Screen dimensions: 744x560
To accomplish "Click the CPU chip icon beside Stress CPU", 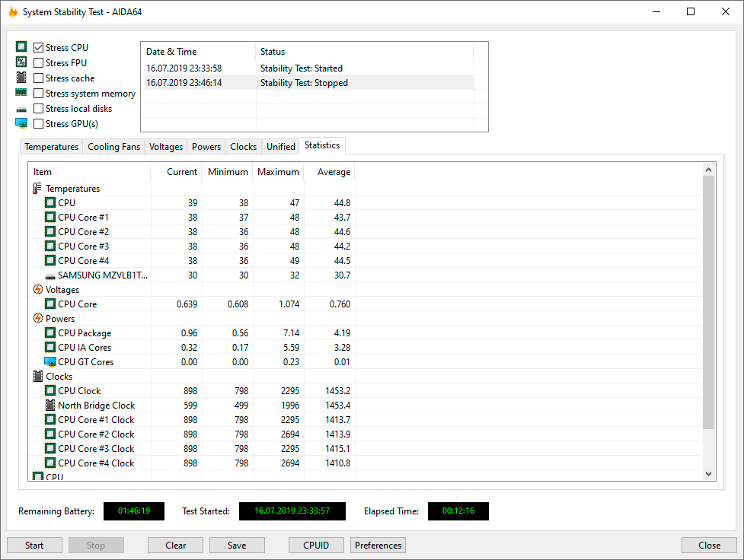I will coord(21,46).
